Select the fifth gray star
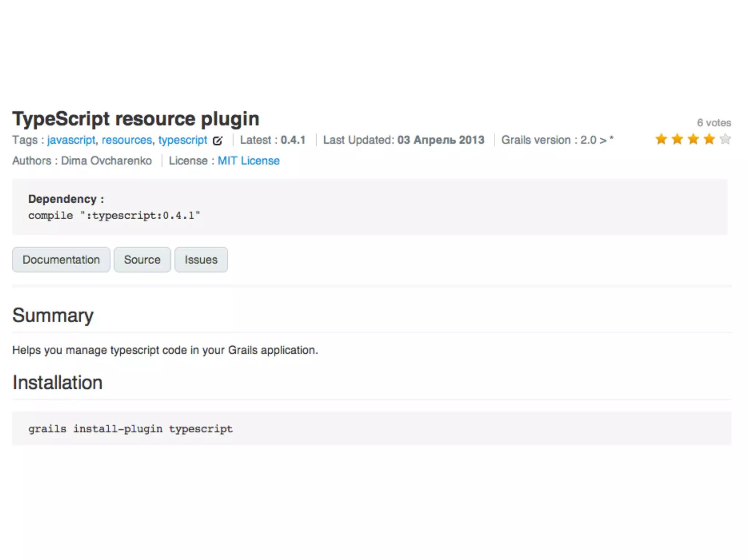The image size is (747, 560). click(x=725, y=139)
